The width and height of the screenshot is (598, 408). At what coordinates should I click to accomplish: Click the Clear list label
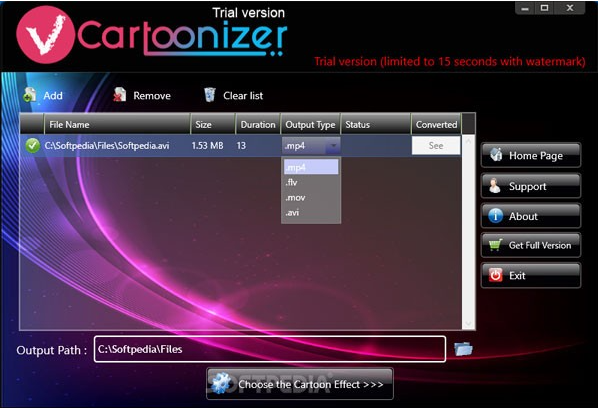pos(243,95)
